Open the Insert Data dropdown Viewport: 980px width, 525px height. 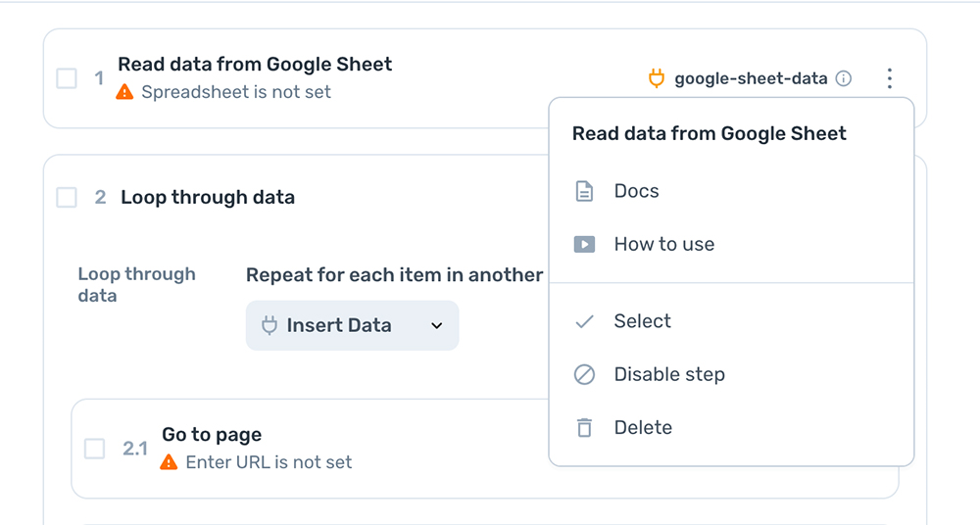click(353, 325)
